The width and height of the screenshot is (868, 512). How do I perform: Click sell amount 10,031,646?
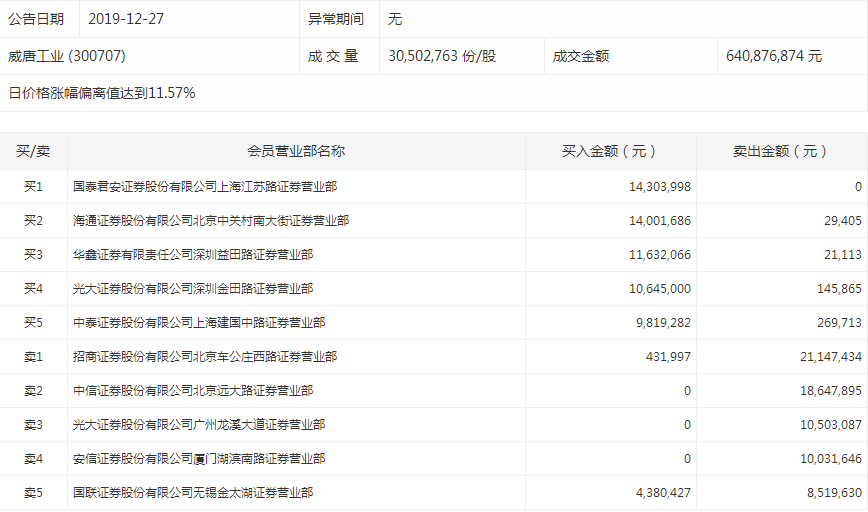click(x=831, y=459)
